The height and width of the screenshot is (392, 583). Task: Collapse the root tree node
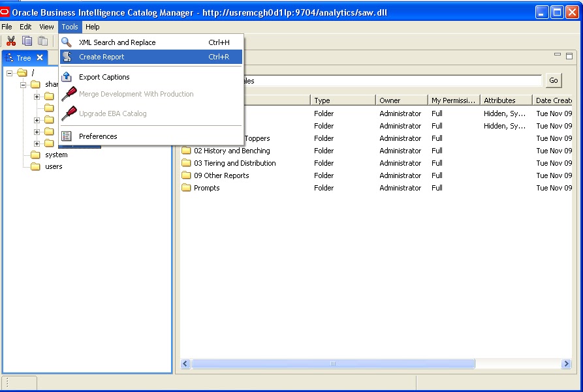click(x=9, y=73)
